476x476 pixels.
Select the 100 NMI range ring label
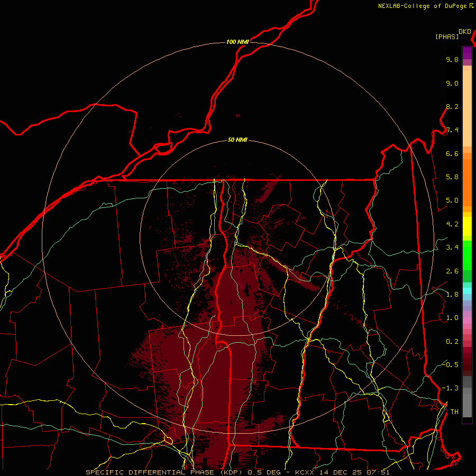tap(237, 42)
